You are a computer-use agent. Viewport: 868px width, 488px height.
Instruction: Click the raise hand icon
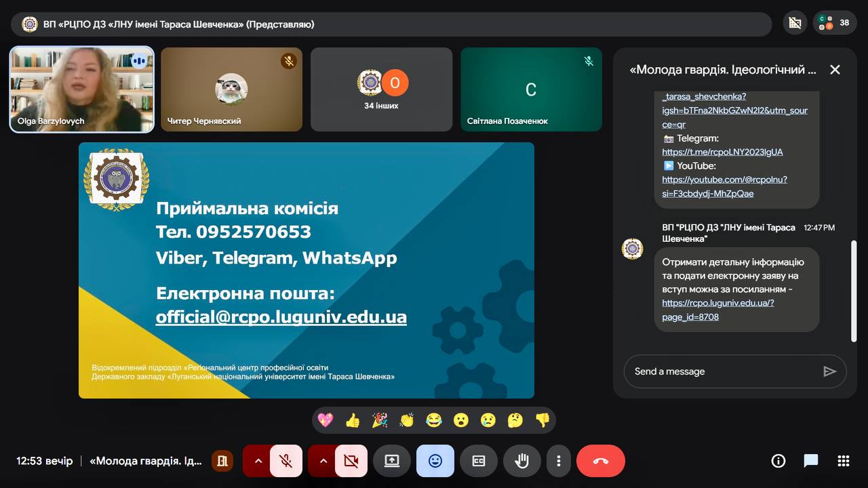521,461
